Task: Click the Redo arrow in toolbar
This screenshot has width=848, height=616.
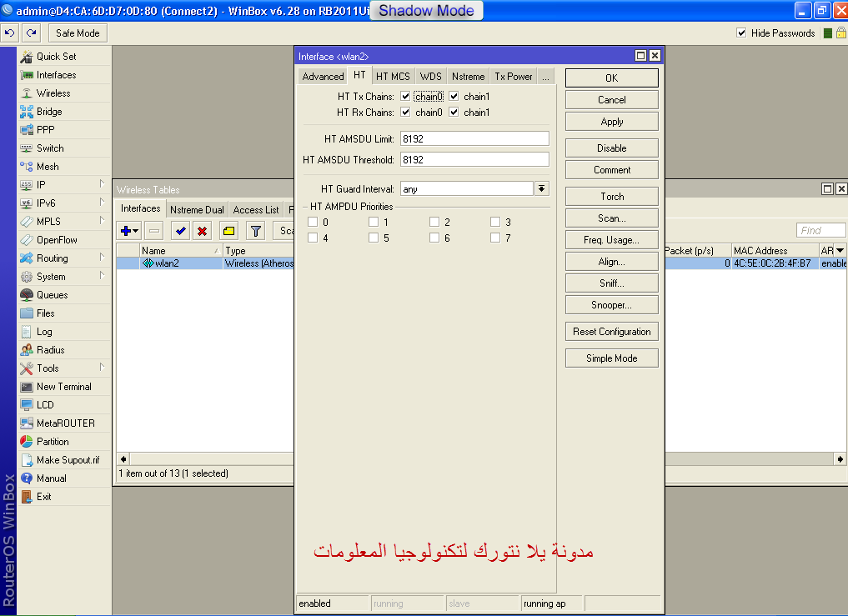Action: (32, 33)
